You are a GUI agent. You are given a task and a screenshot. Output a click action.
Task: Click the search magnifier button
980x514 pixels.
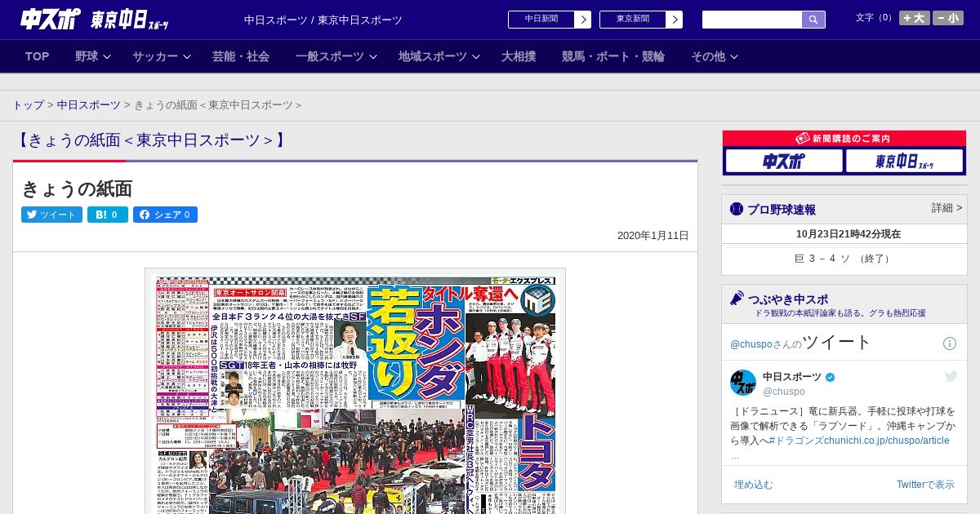[x=813, y=20]
